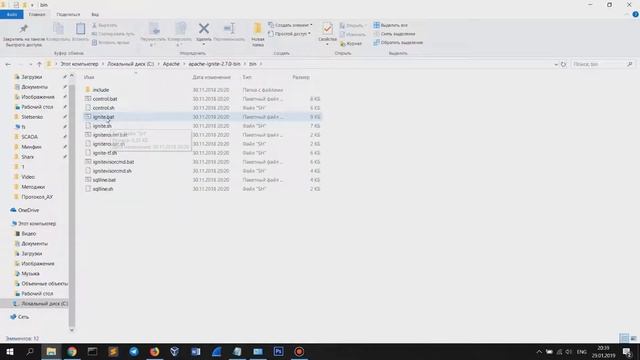Open Telegram from the taskbar
Screen dimensions: 640x360
pyautogui.click(x=133, y=351)
